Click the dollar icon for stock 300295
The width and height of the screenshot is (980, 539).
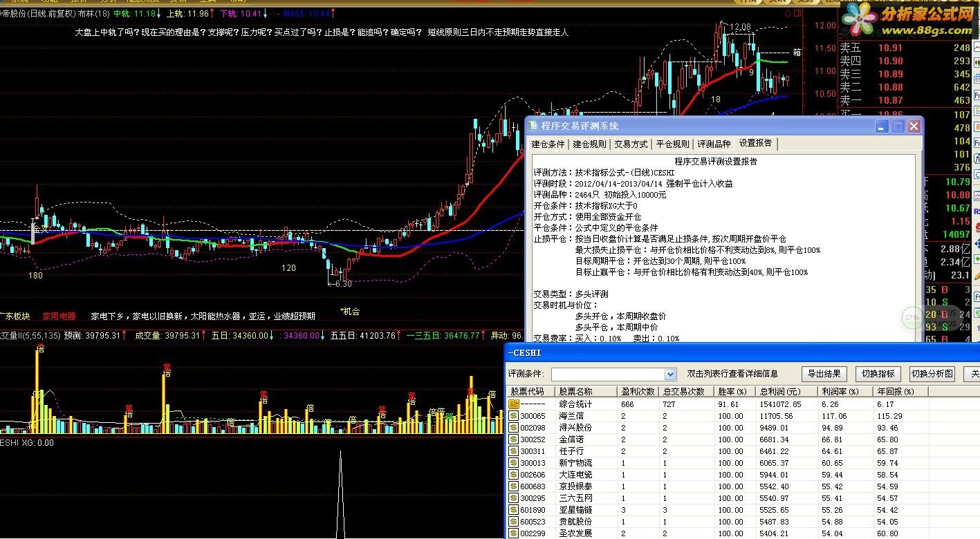[514, 498]
